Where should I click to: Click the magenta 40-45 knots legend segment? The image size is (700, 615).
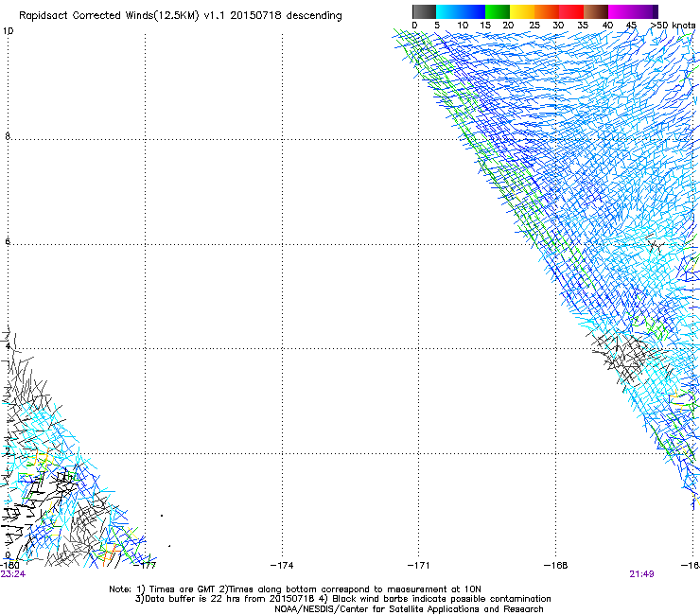tap(621, 11)
